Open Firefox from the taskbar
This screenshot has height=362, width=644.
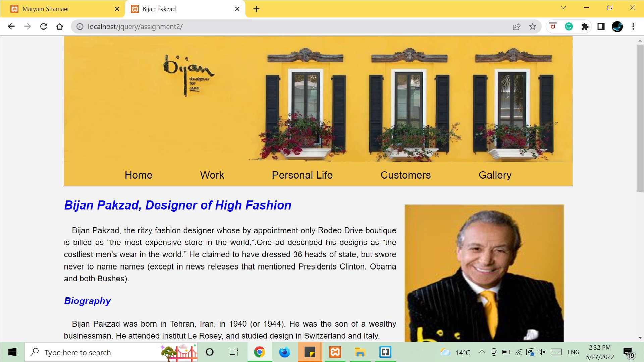(284, 352)
